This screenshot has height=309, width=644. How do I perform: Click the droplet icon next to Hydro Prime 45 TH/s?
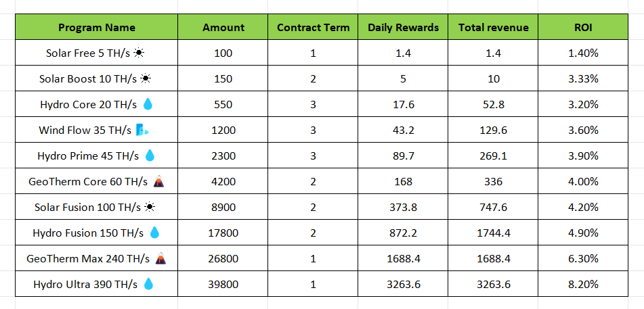[150, 156]
